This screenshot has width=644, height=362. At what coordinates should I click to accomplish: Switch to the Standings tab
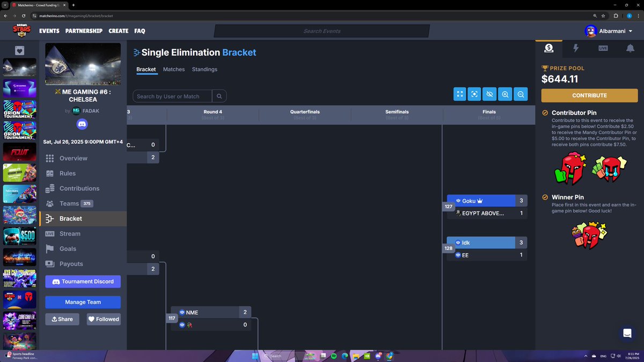204,69
